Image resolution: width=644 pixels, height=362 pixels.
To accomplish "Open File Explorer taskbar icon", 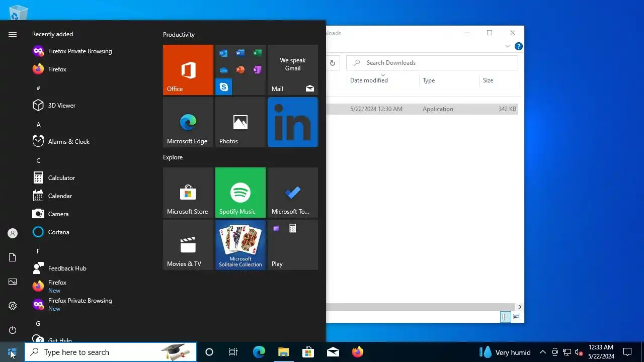I will pyautogui.click(x=284, y=352).
